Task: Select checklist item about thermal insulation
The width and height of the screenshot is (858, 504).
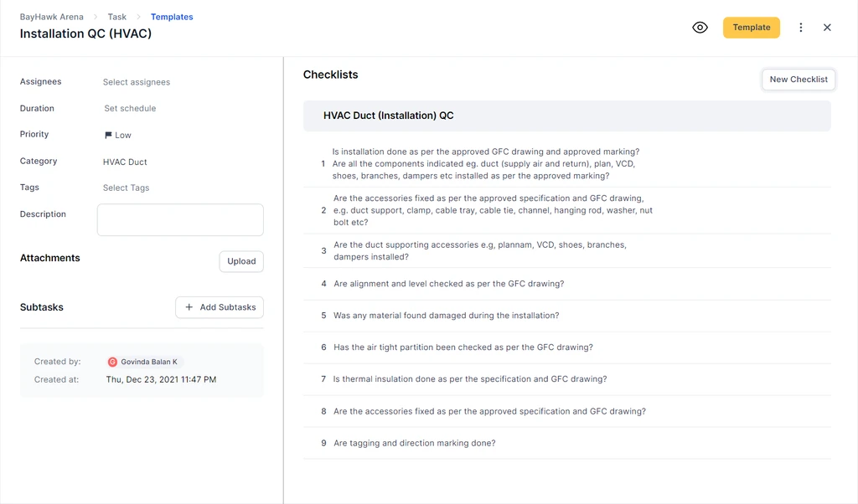Action: [x=469, y=379]
